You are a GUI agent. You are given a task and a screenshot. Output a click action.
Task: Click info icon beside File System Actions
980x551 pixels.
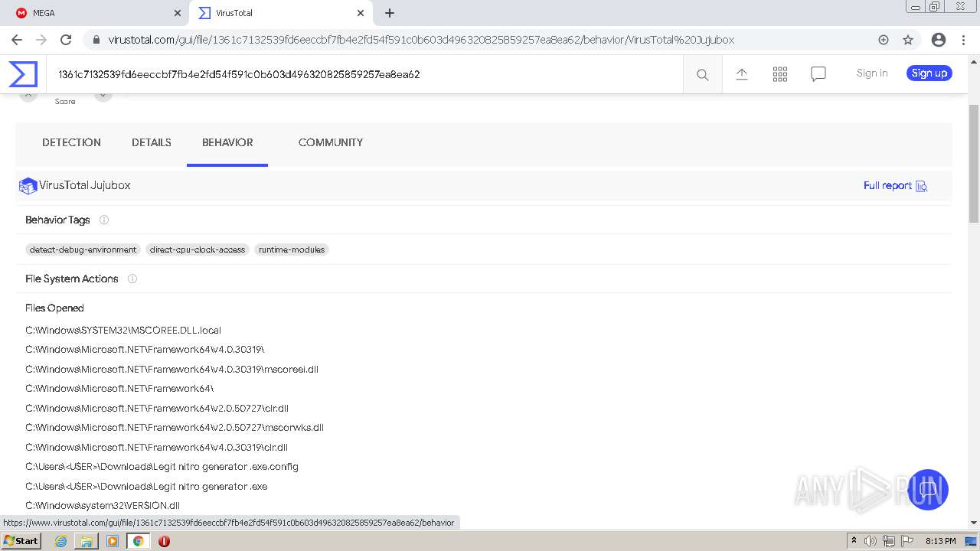point(132,279)
